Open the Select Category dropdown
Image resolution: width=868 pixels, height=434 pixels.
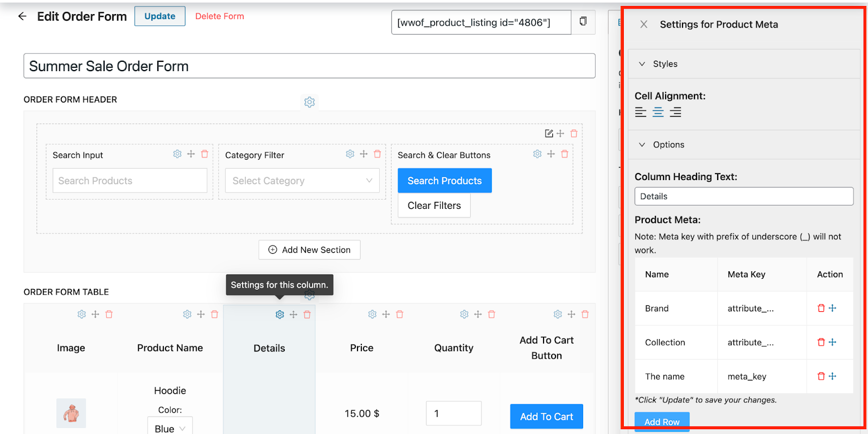[x=302, y=181]
